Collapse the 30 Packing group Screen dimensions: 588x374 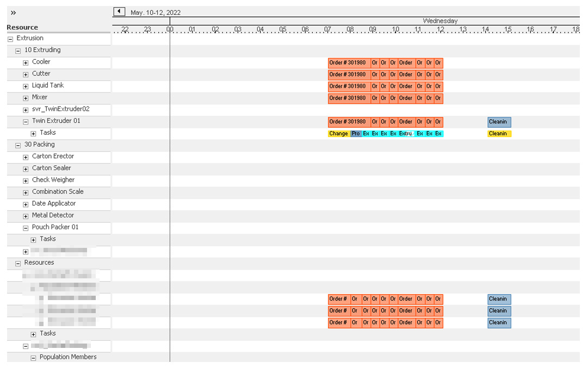point(18,145)
